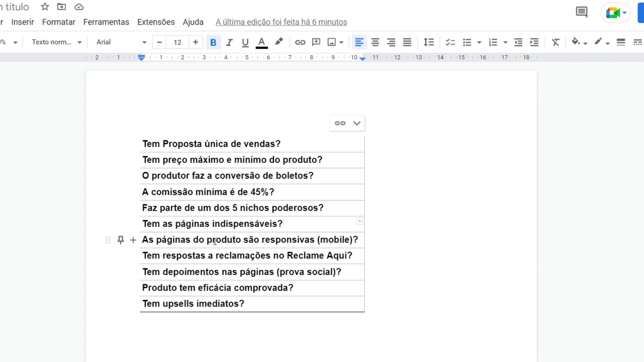The height and width of the screenshot is (362, 644).
Task: Open border dash style icon
Action: coord(638,42)
